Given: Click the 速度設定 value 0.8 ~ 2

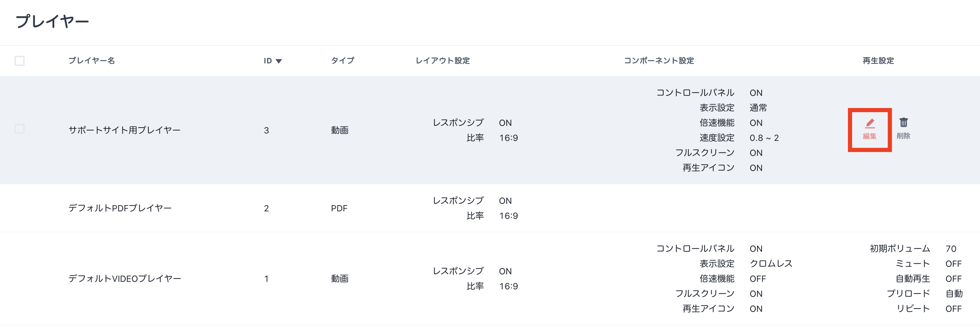Looking at the screenshot, I should pos(764,138).
